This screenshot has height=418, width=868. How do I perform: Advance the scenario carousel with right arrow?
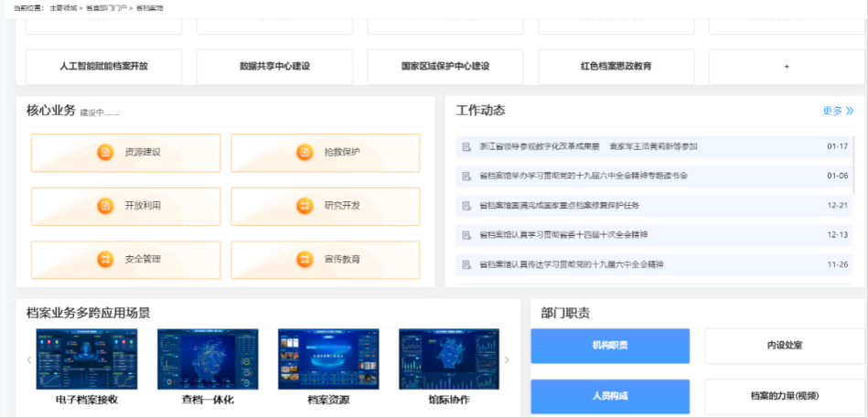click(x=508, y=360)
